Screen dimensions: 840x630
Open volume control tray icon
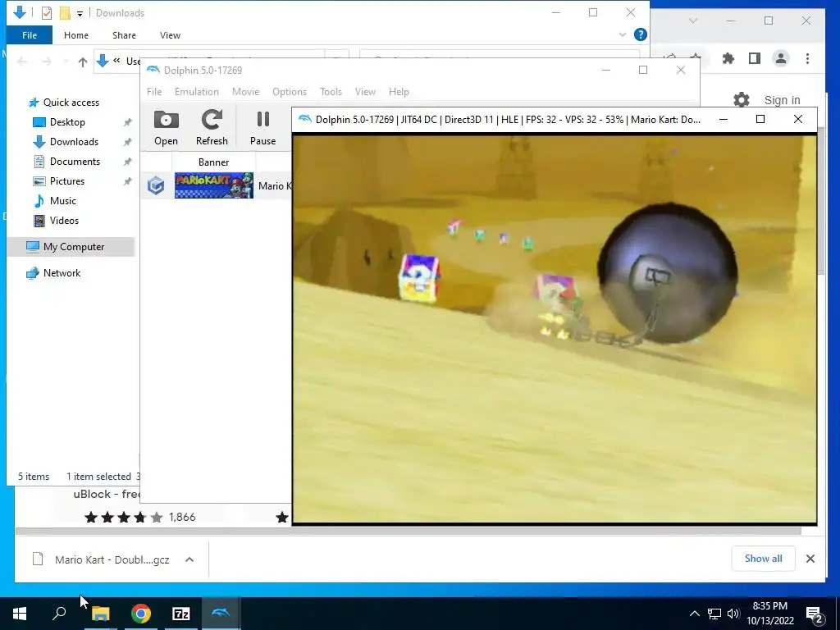(x=733, y=614)
